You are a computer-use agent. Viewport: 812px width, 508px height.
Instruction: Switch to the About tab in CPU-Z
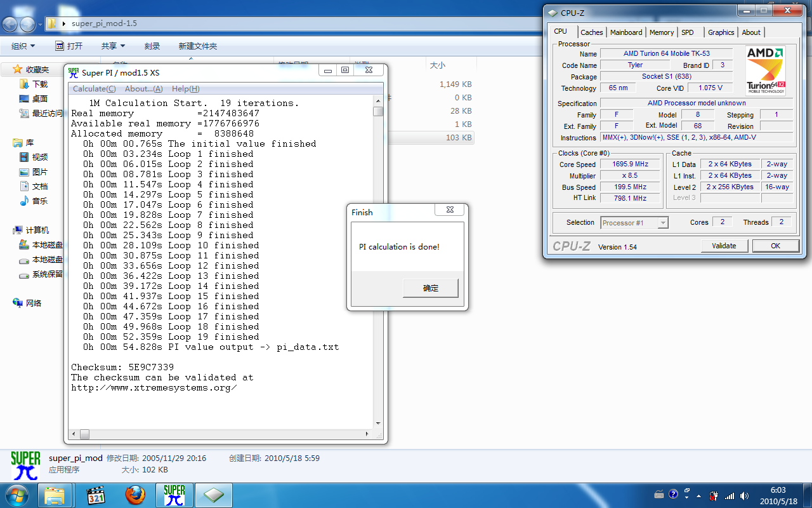click(x=751, y=32)
